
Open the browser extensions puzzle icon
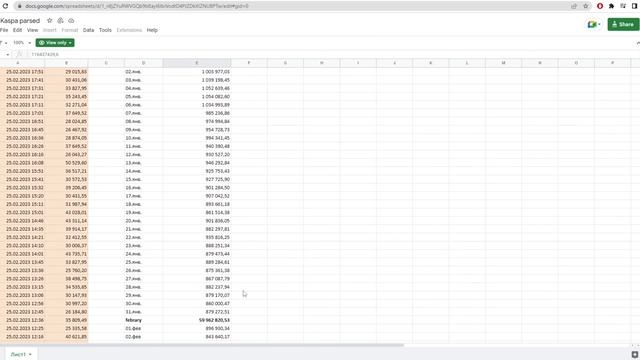[611, 6]
